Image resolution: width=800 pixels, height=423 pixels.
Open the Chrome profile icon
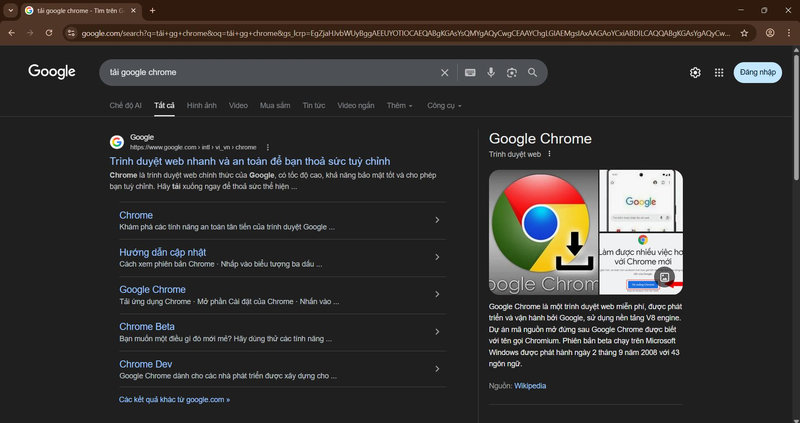(770, 33)
